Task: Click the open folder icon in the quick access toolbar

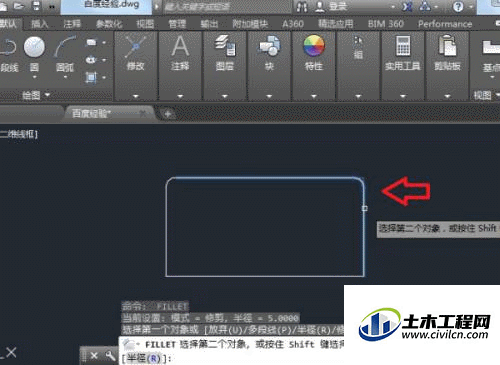Action: [19, 6]
